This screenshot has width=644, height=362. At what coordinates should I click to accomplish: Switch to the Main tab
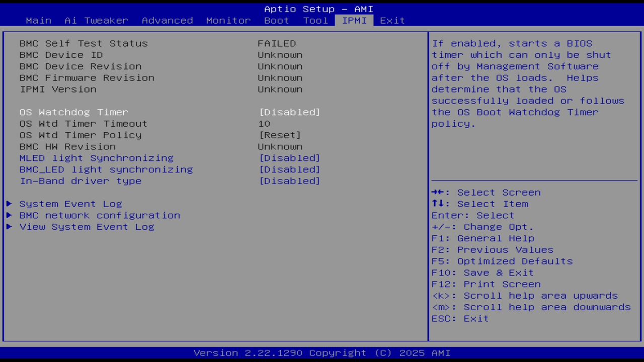[x=38, y=20]
